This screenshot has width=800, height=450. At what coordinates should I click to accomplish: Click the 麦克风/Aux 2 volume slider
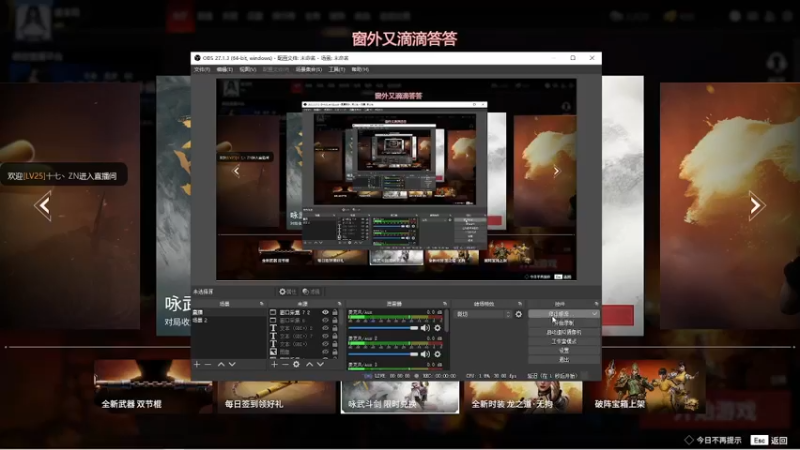point(383,354)
